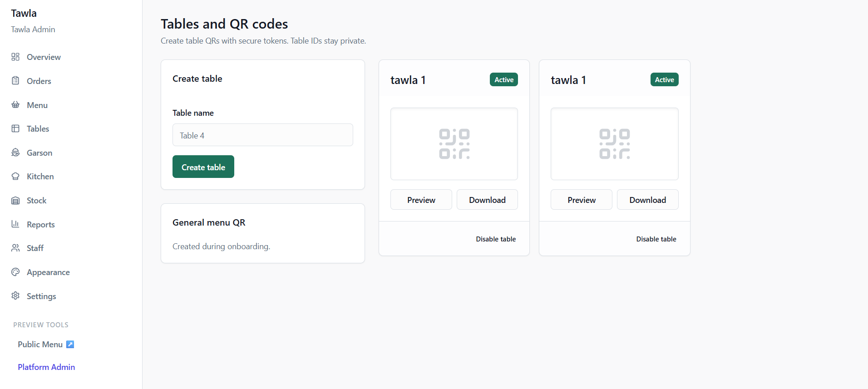Click the "Tawla Admin" sidebar subtitle
Viewport: 868px width, 389px height.
(33, 29)
